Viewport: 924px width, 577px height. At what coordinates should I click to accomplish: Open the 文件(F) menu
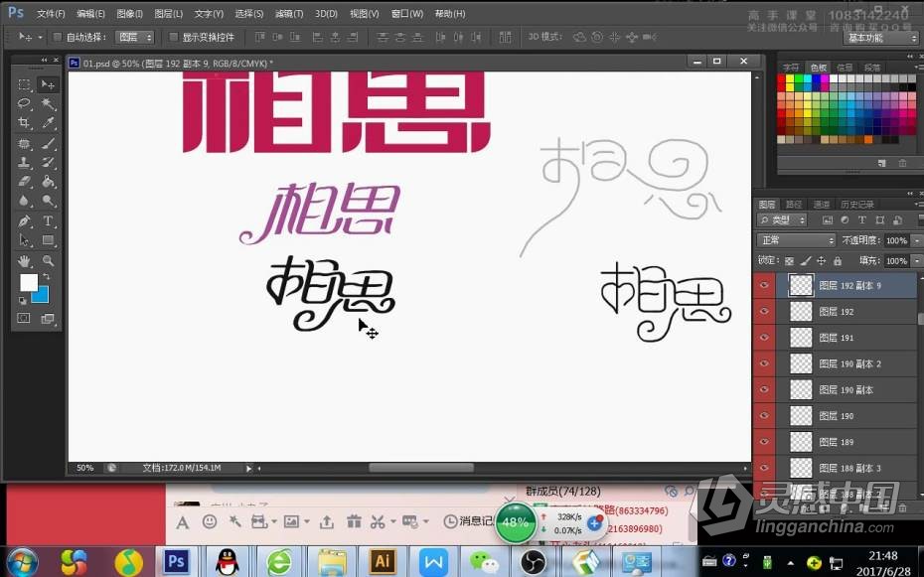point(51,13)
